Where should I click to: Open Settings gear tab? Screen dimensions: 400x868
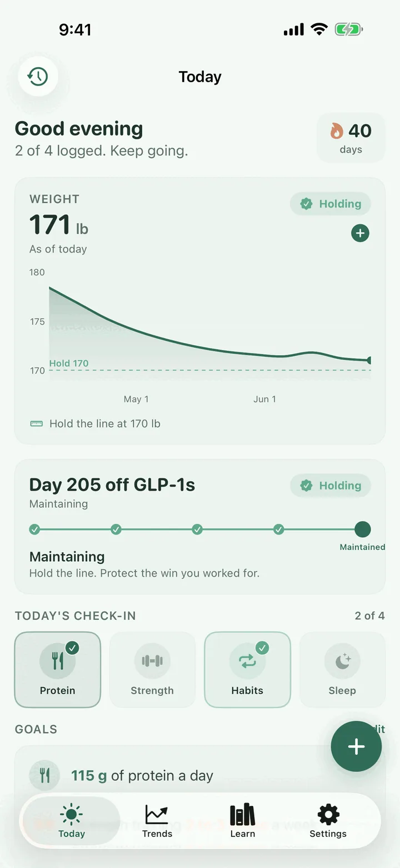point(328,821)
